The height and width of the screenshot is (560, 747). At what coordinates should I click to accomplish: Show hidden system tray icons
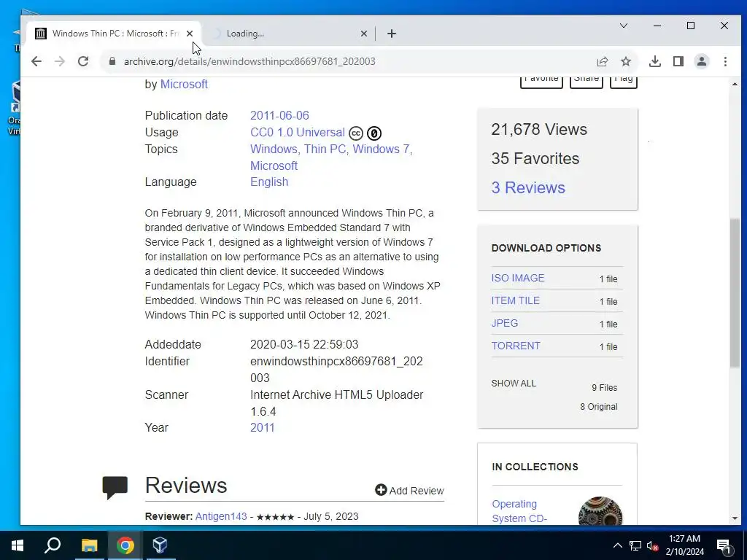tap(617, 545)
